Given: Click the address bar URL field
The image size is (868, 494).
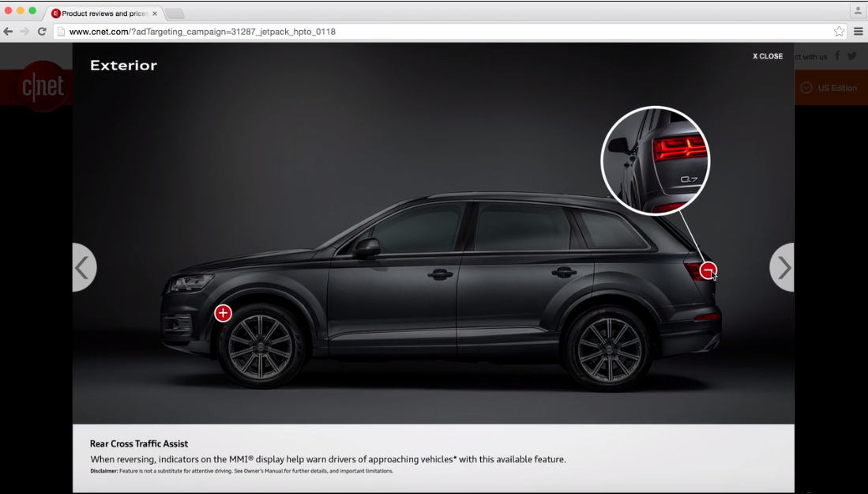Looking at the screenshot, I should pyautogui.click(x=449, y=32).
